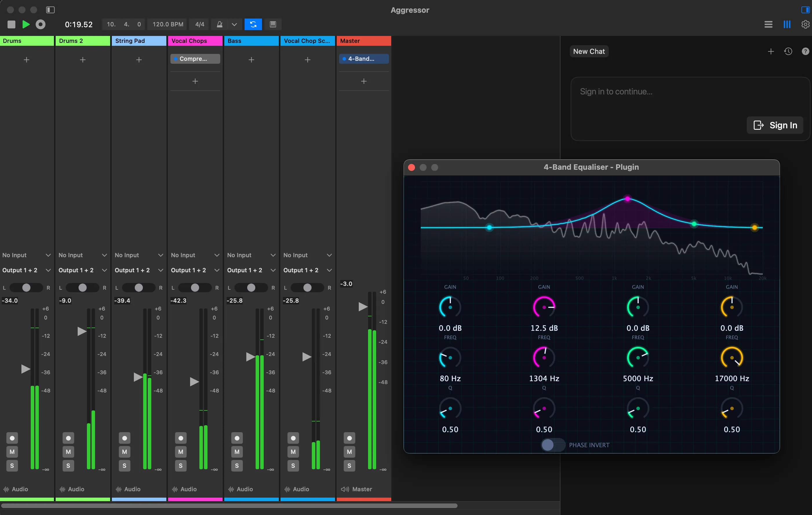Start playback with the green play button
812x515 pixels.
26,24
